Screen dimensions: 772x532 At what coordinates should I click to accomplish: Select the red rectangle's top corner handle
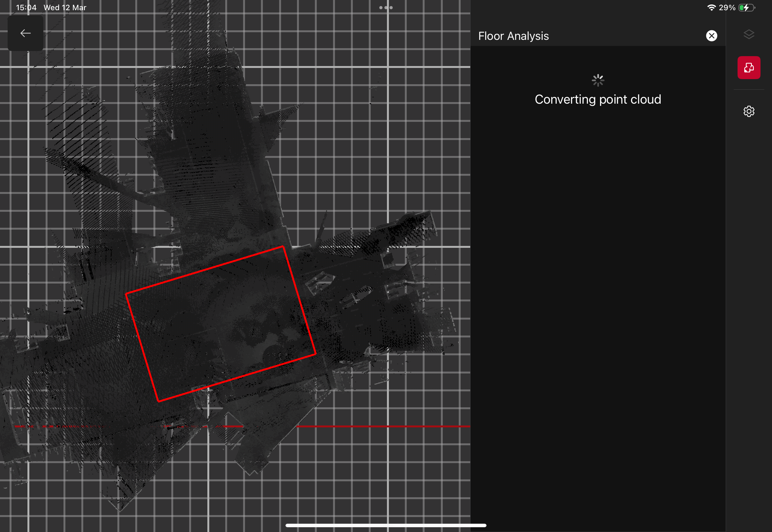click(283, 247)
